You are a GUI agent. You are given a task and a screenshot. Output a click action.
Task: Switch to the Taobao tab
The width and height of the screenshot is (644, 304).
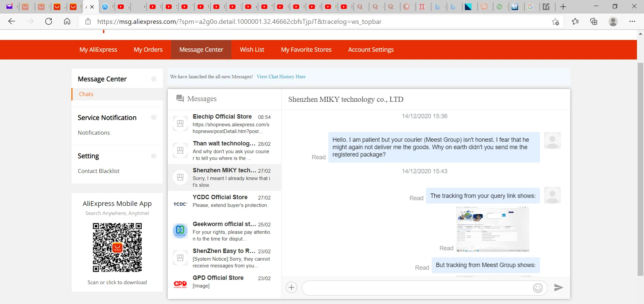[x=484, y=7]
